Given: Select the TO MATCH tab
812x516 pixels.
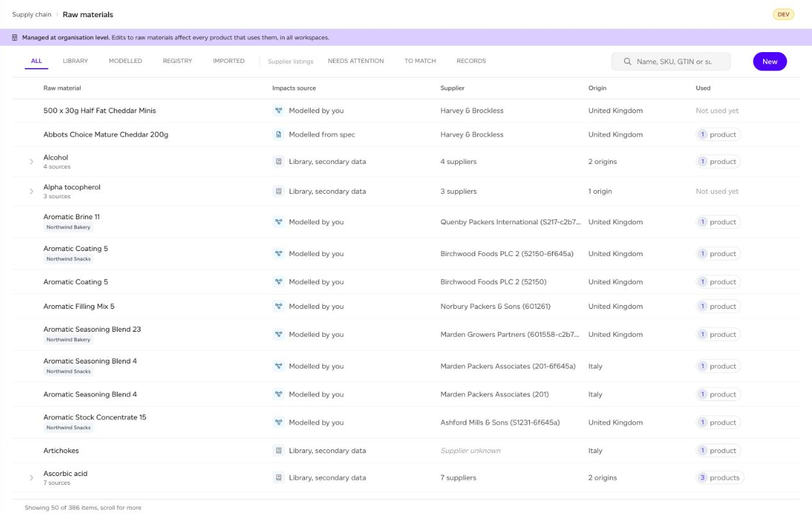Looking at the screenshot, I should [420, 61].
